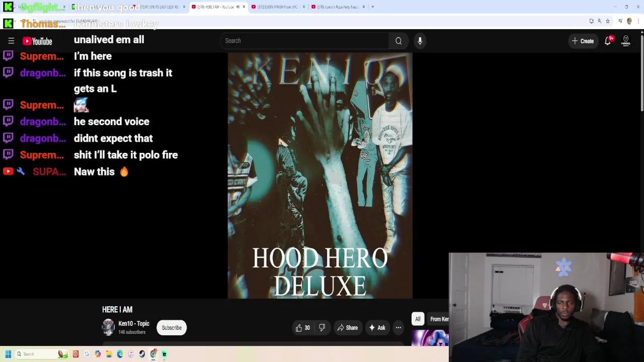Screen dimensions: 644x362
Task: Click the install-app icon in address bar
Action: 592,21
